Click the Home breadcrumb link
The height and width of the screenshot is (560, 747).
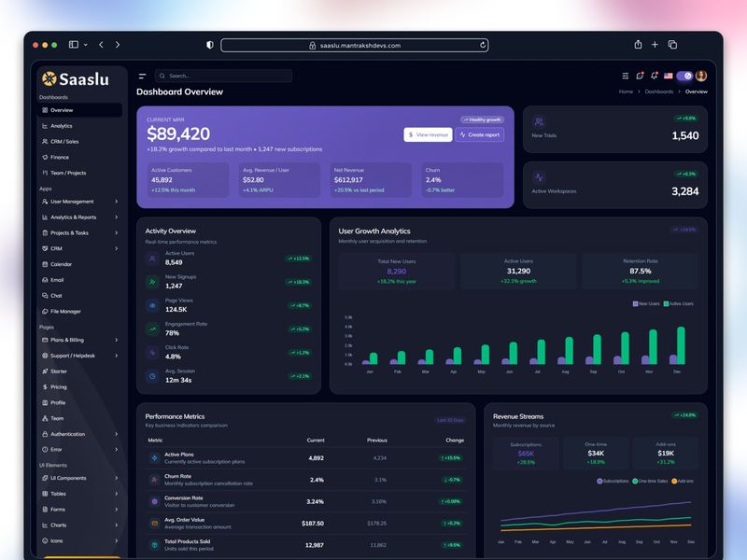[626, 91]
